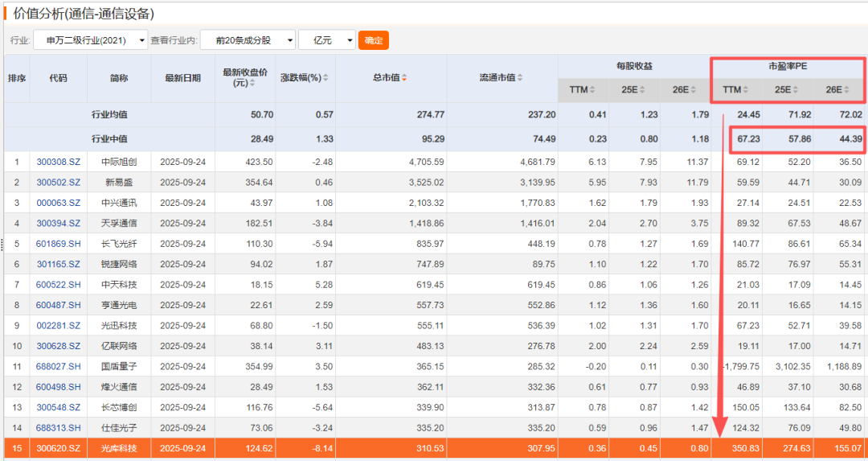Image resolution: width=868 pixels, height=461 pixels.
Task: Click market cap value 4,705.59
Action: (426, 162)
